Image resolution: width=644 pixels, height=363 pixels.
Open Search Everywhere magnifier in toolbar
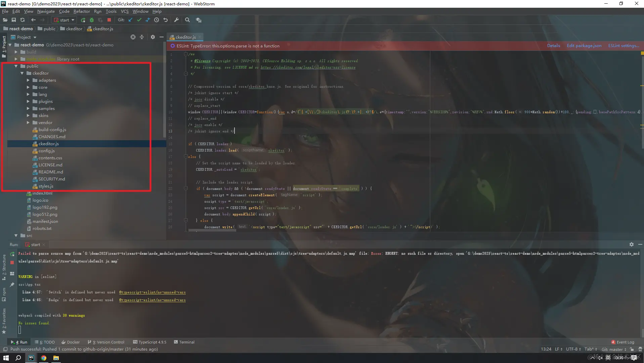(187, 20)
